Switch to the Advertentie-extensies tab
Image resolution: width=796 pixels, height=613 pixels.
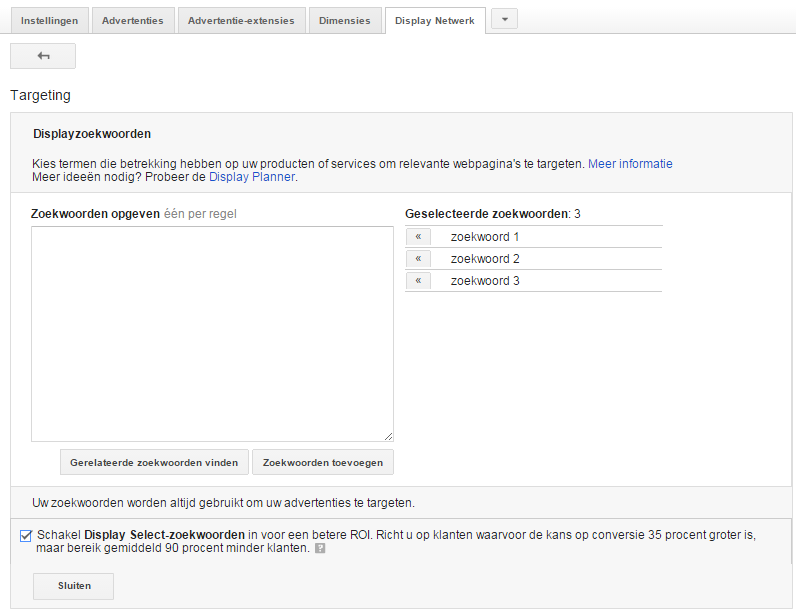tap(241, 21)
